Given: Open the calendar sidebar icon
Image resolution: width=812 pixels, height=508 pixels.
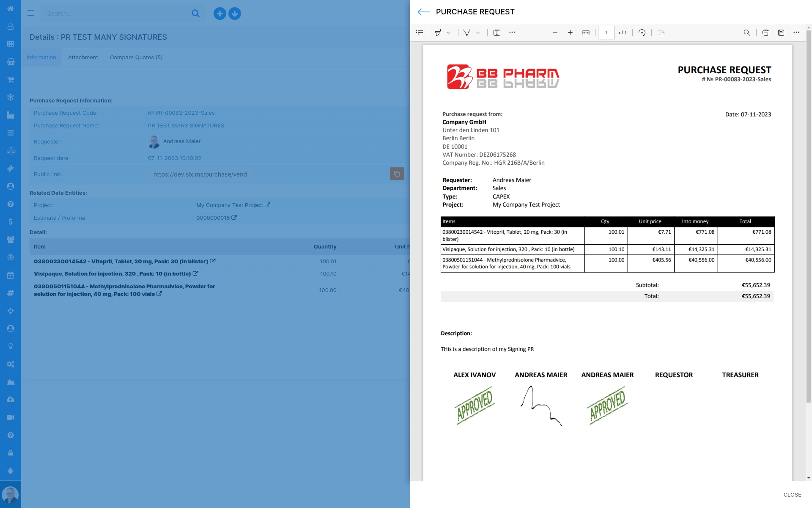Looking at the screenshot, I should [11, 275].
